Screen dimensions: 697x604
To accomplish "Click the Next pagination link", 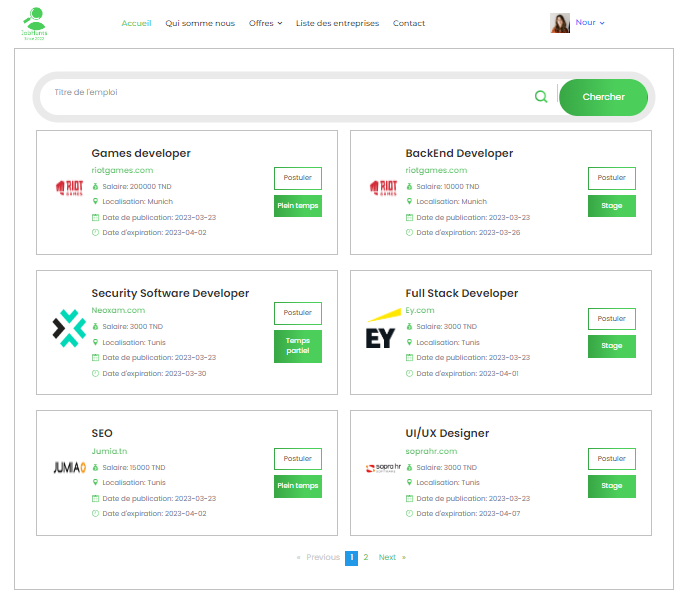I will tap(388, 557).
